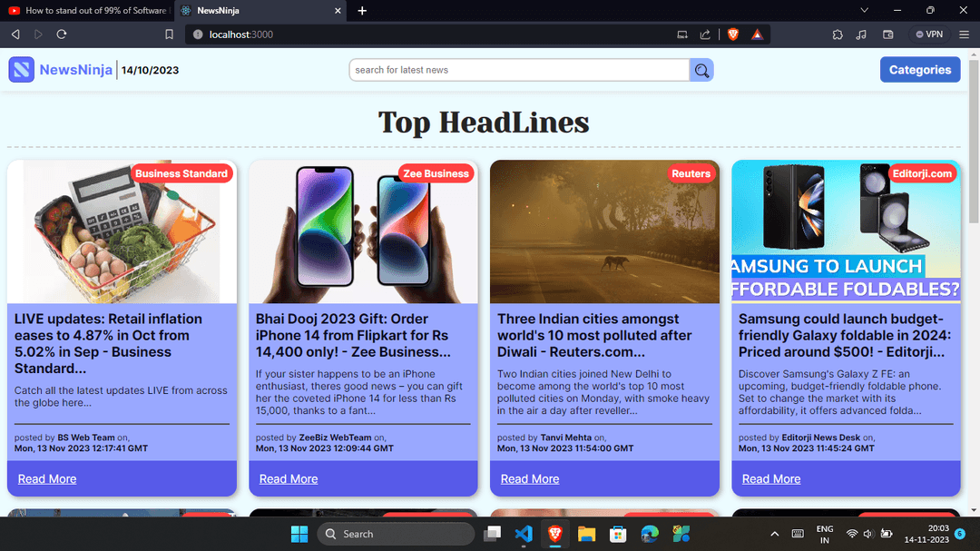This screenshot has width=980, height=551.
Task: Click the browser forward arrow
Action: coord(38,34)
